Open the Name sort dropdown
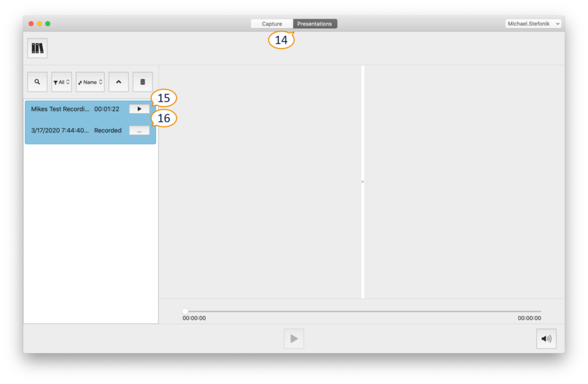This screenshot has width=588, height=384. [x=90, y=82]
